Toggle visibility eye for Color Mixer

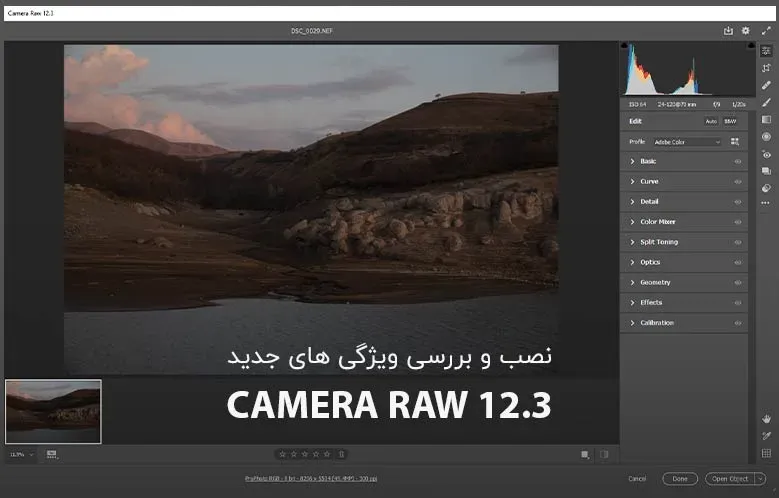click(738, 222)
